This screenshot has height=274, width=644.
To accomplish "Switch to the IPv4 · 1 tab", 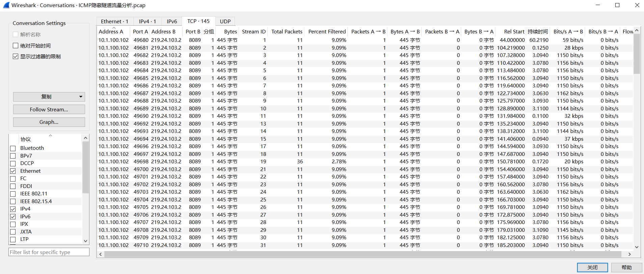I will coord(147,21).
